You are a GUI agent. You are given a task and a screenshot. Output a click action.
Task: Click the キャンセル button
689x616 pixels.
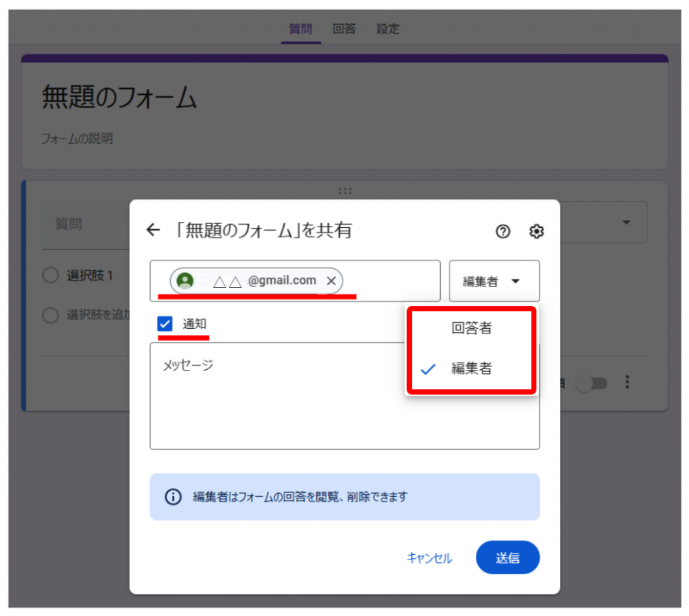(429, 558)
